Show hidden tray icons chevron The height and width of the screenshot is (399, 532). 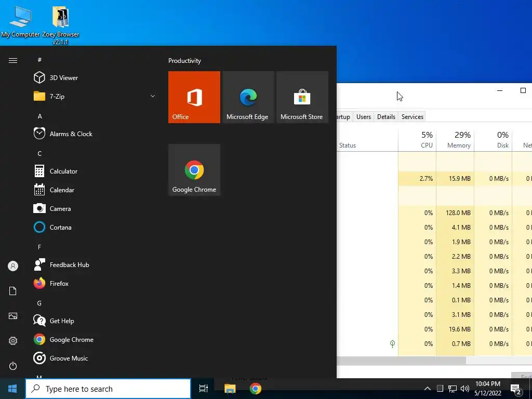point(428,389)
